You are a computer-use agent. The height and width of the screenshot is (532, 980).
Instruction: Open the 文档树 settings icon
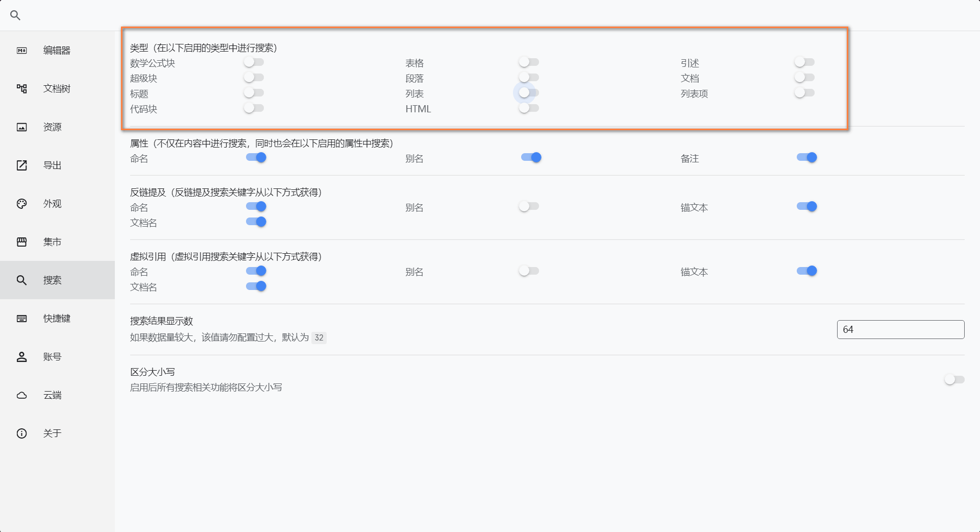[21, 88]
